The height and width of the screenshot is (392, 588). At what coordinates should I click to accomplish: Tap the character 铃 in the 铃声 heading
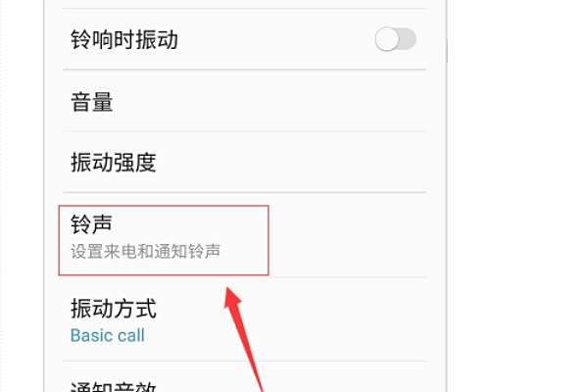80,224
